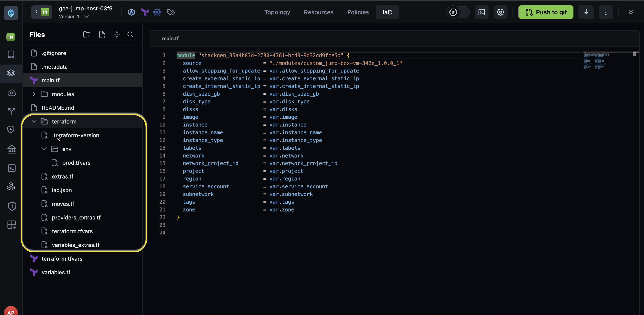The height and width of the screenshot is (315, 644).
Task: Open the Policies section
Action: (x=358, y=12)
